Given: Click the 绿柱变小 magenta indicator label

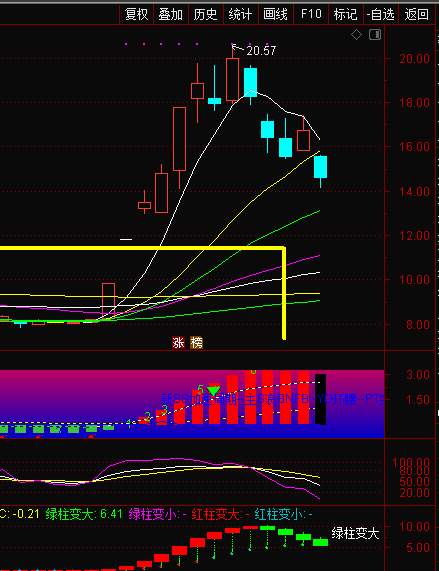Looking at the screenshot, I should (x=153, y=514).
